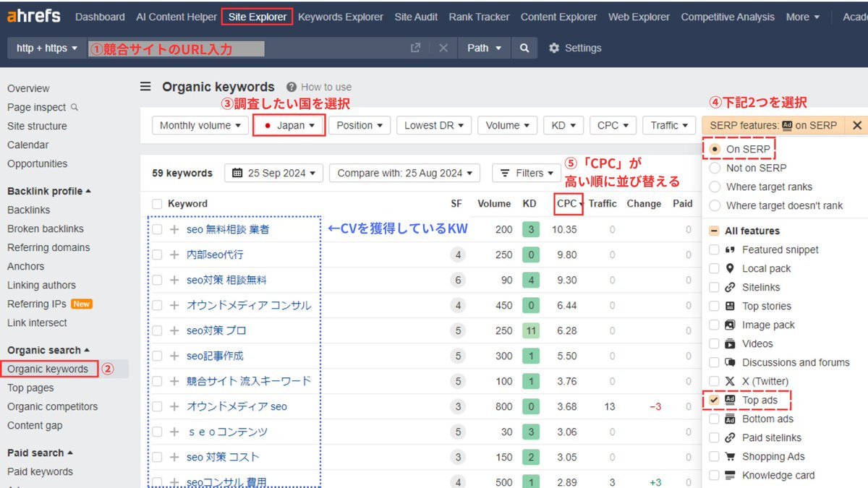
Task: Click the Top stories icon
Action: (x=730, y=306)
